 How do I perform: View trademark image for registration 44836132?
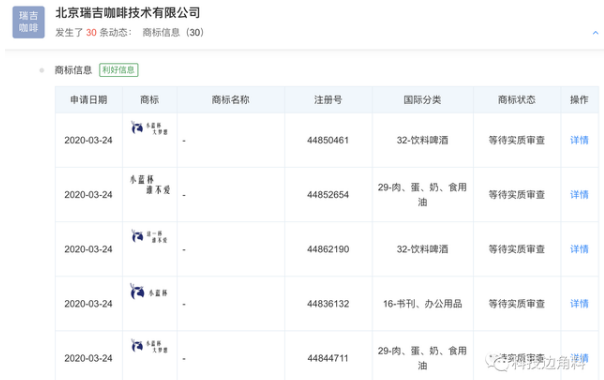click(149, 292)
